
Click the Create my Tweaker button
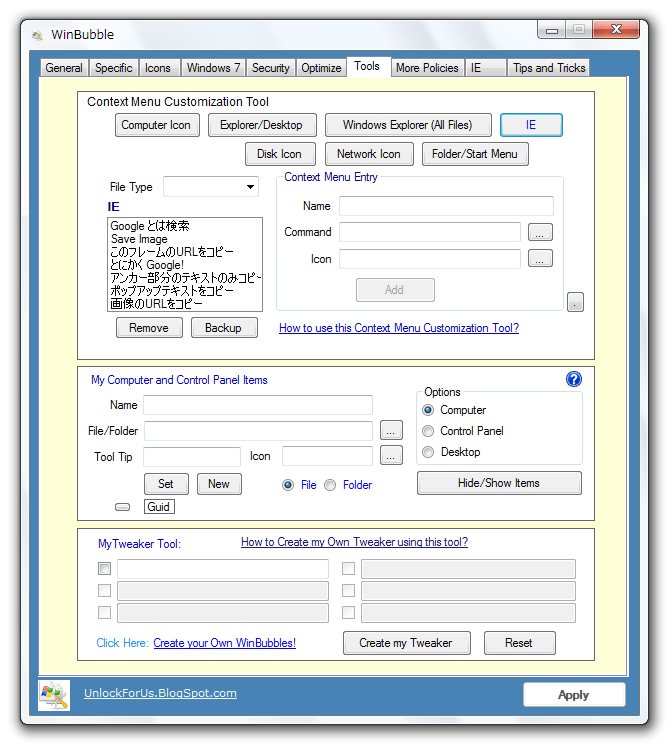(x=406, y=643)
